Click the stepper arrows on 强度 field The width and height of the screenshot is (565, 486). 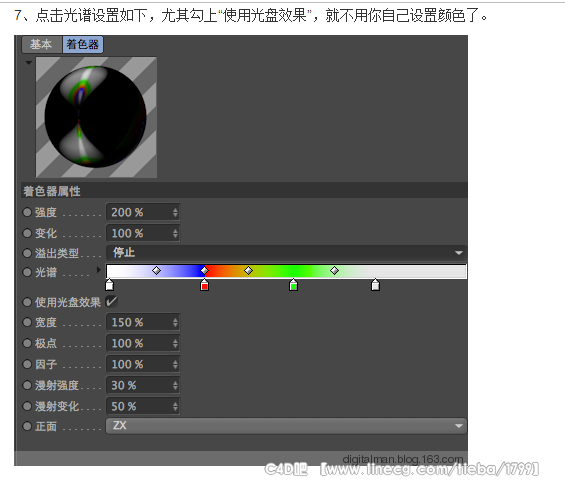(x=175, y=212)
